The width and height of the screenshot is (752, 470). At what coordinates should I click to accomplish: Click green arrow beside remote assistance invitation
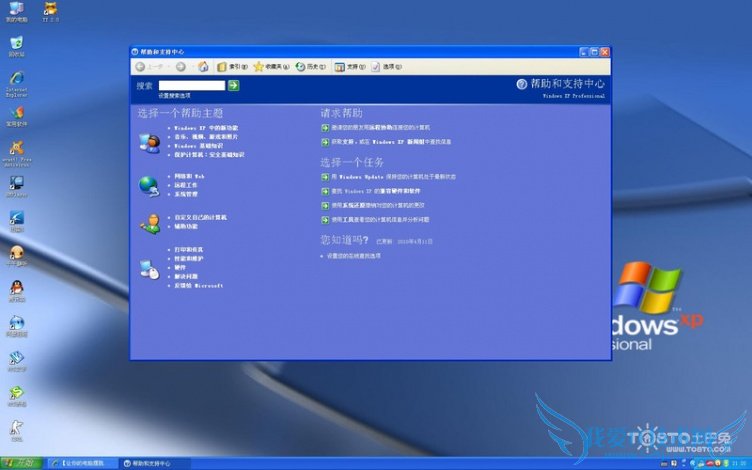325,128
